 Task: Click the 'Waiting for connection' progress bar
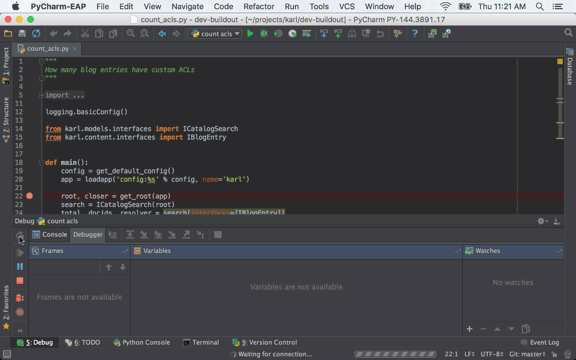tap(395, 354)
